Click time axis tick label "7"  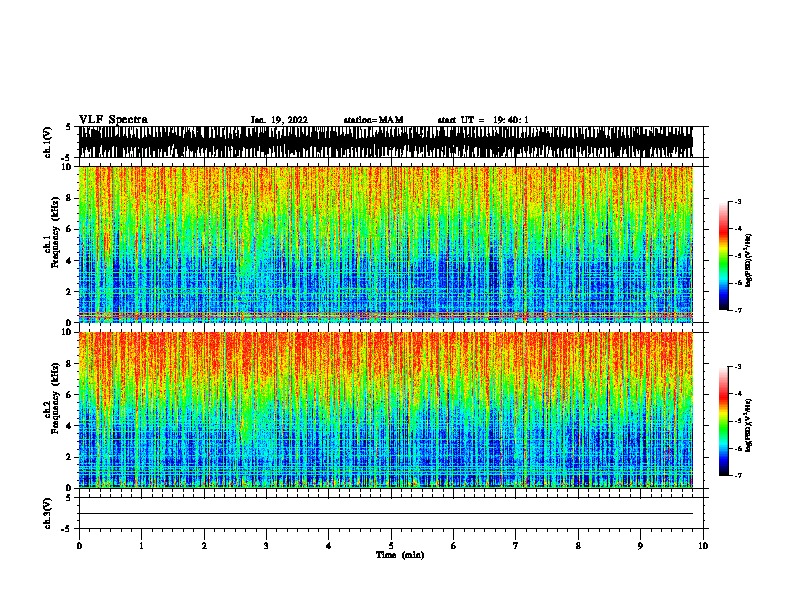pyautogui.click(x=516, y=546)
